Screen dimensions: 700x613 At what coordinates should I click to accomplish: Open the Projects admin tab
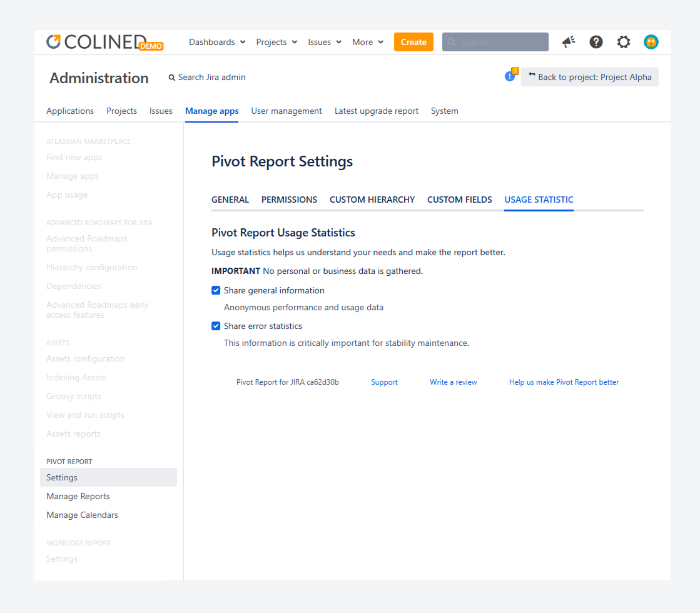(121, 111)
